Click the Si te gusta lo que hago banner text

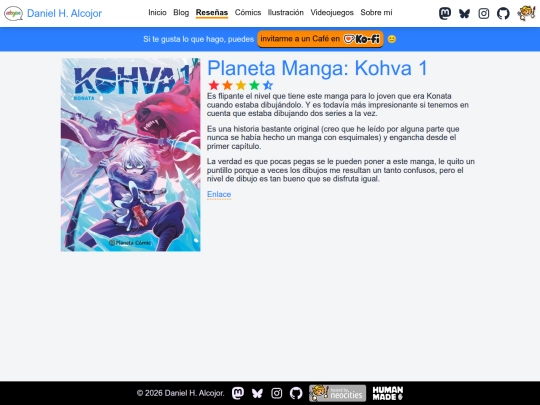click(x=198, y=39)
